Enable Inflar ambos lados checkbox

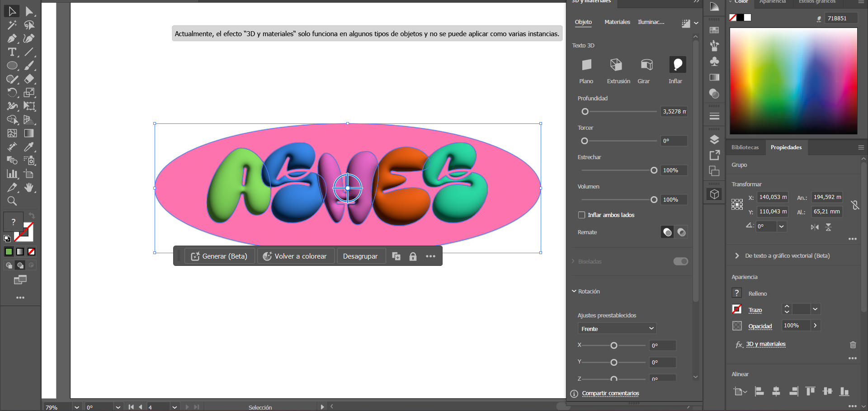pyautogui.click(x=582, y=215)
